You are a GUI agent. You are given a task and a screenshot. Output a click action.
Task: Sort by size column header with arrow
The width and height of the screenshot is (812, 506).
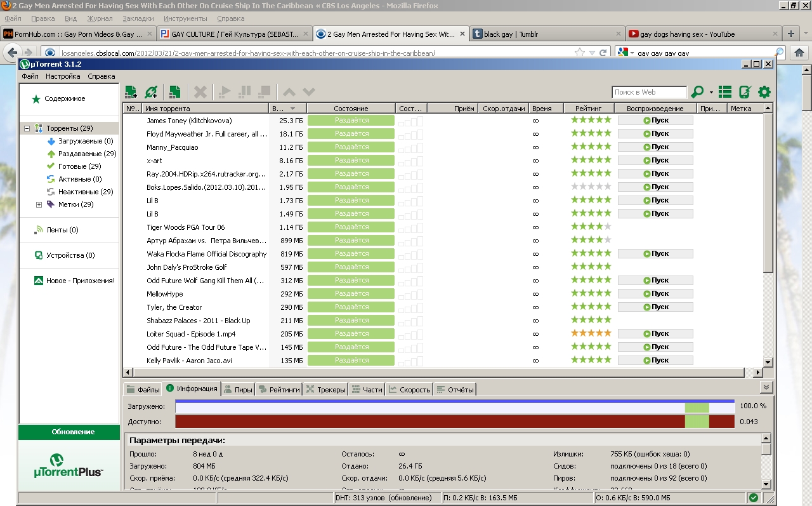click(288, 109)
